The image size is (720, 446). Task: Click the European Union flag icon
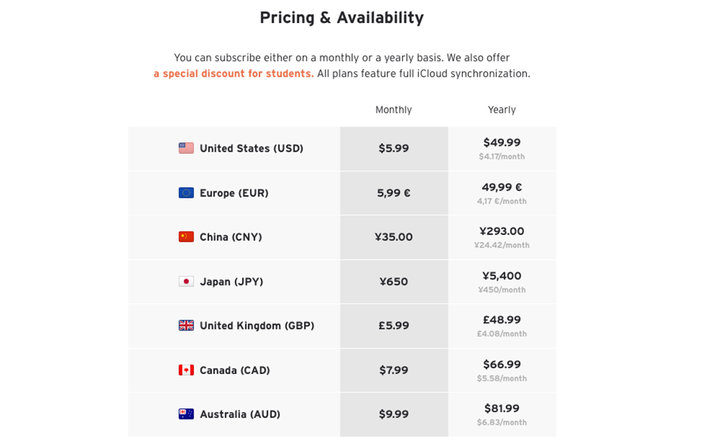186,193
